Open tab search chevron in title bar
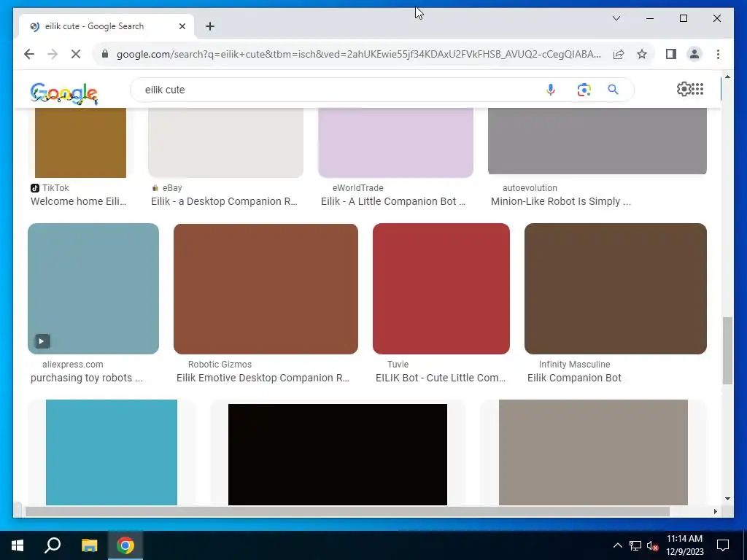Viewport: 747px width, 560px height. (616, 18)
